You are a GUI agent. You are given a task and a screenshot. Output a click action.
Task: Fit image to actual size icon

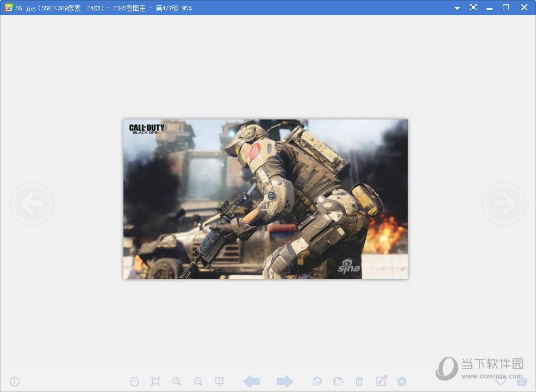155,382
